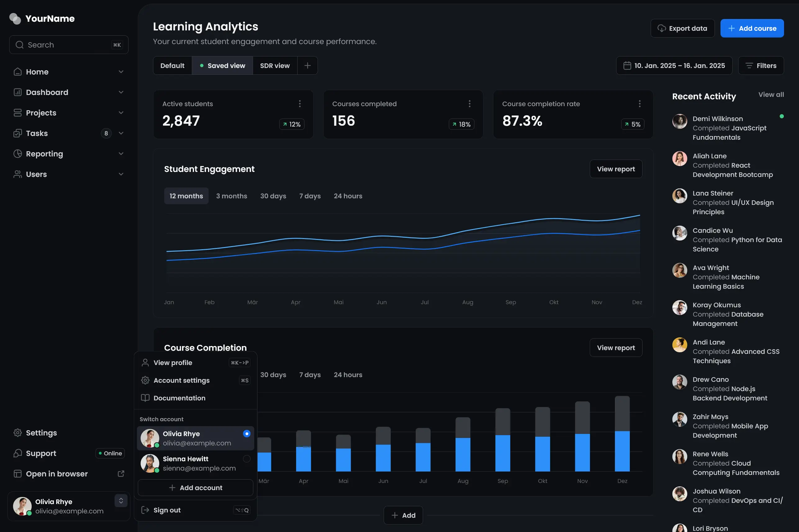Screen dimensions: 799x532
Task: Expand the Home sidebar section
Action: coord(121,72)
